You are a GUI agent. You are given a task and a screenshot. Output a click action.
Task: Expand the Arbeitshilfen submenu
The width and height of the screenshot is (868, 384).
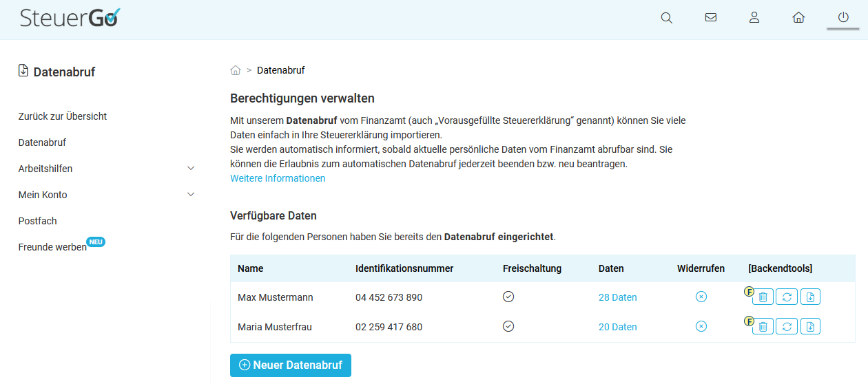click(x=191, y=169)
